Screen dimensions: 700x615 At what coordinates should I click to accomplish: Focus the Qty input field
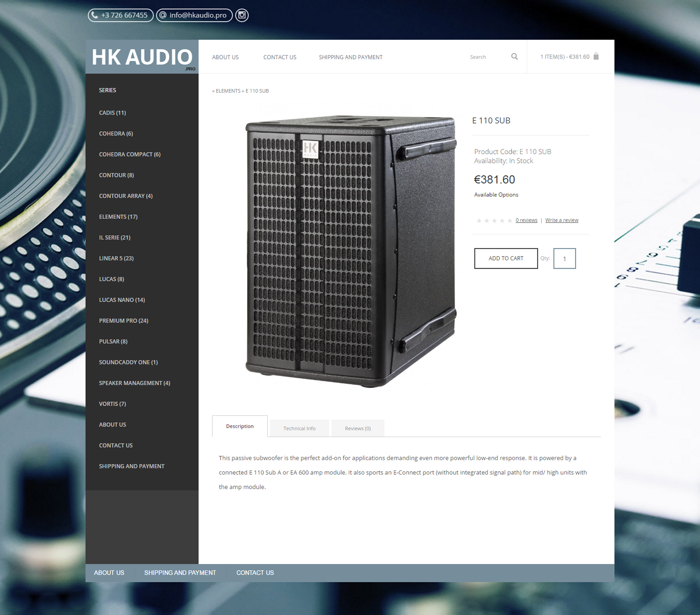(x=564, y=259)
